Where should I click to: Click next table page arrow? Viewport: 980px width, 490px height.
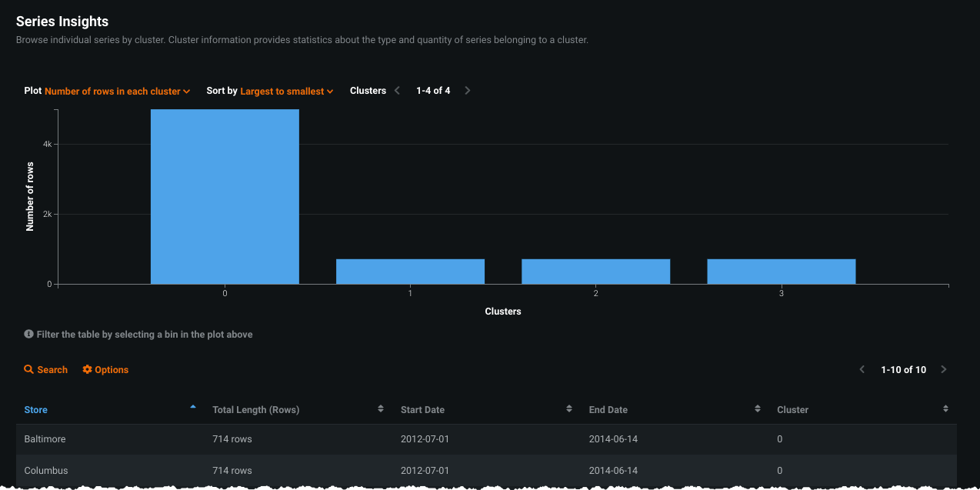(944, 370)
